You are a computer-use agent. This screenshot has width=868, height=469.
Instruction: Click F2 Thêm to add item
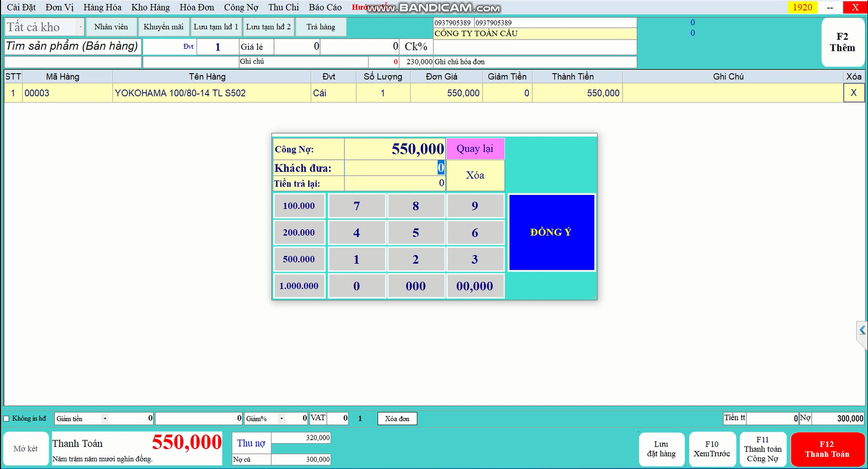tap(842, 42)
